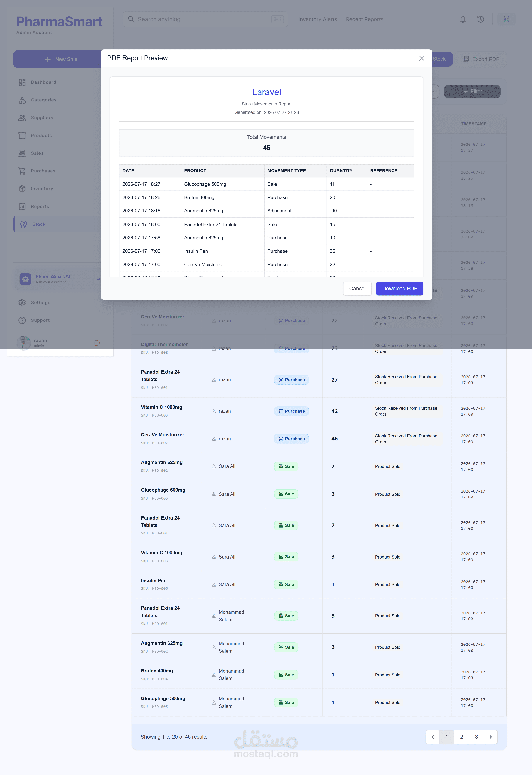
Task: Go to next page in pagination
Action: click(490, 737)
